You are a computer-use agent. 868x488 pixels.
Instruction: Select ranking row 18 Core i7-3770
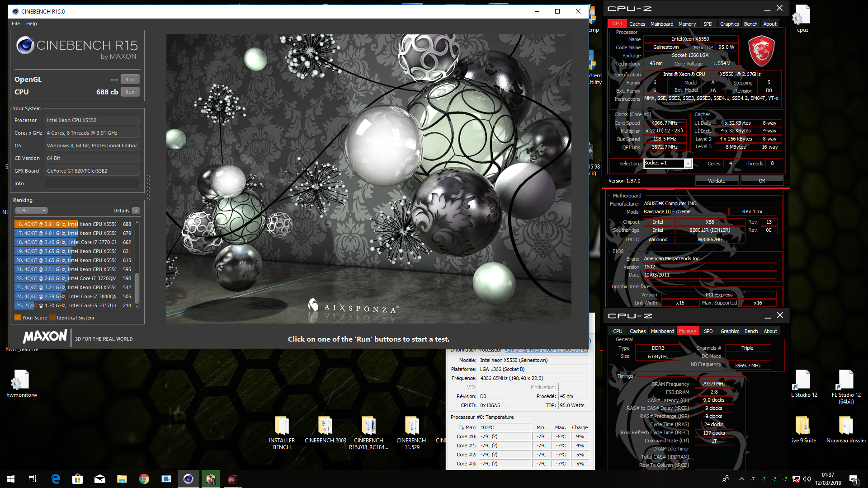point(74,242)
